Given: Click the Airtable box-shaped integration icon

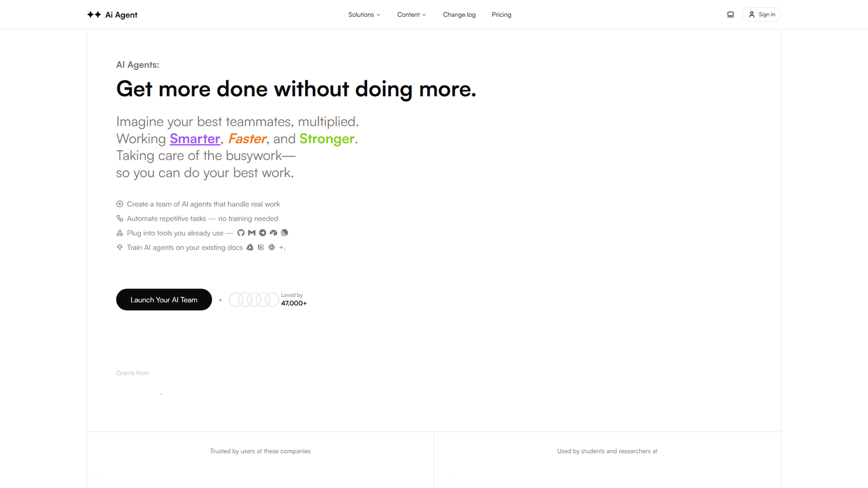Looking at the screenshot, I should 274,233.
